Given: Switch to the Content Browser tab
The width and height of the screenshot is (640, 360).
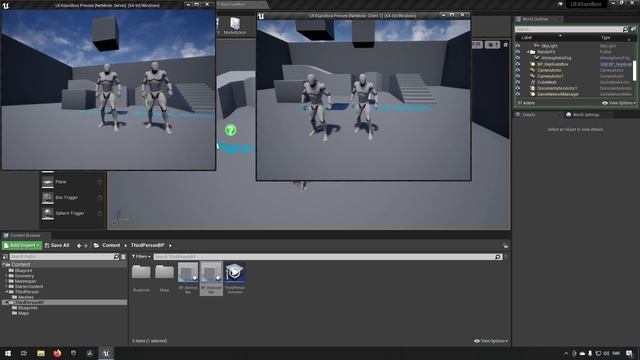Looking at the screenshot, I should (x=25, y=236).
